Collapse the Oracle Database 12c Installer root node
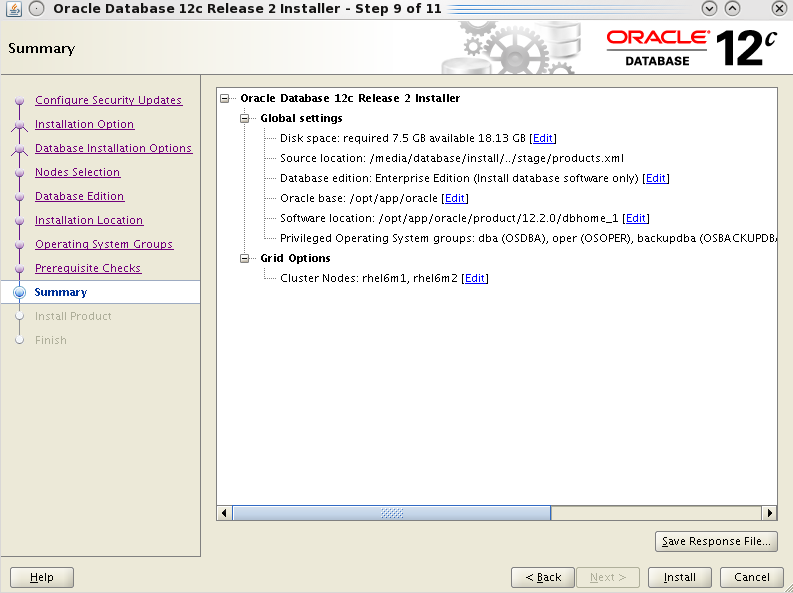793x593 pixels. click(x=225, y=98)
